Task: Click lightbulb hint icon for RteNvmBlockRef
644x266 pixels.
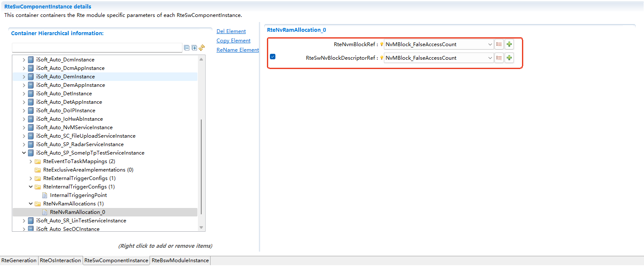Action: (381, 44)
